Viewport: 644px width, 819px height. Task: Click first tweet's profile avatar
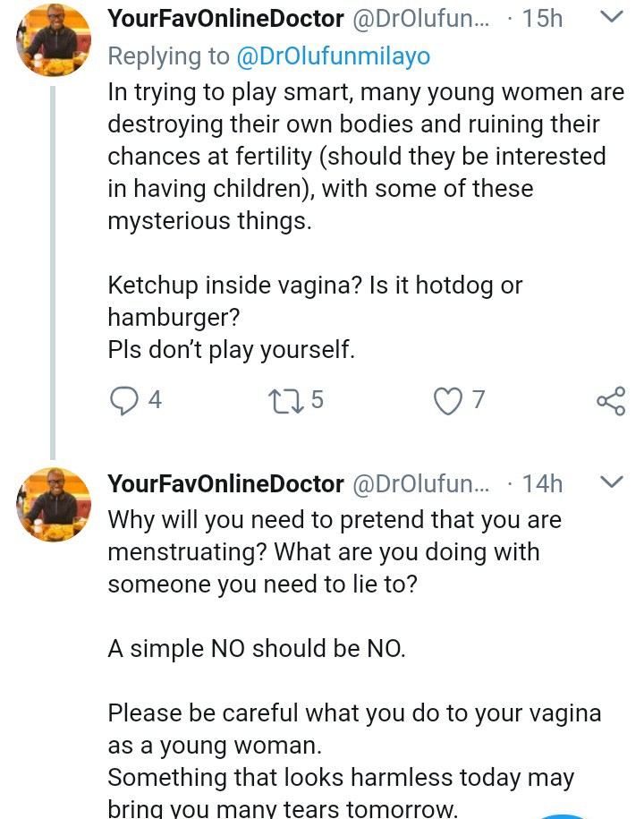(54, 40)
